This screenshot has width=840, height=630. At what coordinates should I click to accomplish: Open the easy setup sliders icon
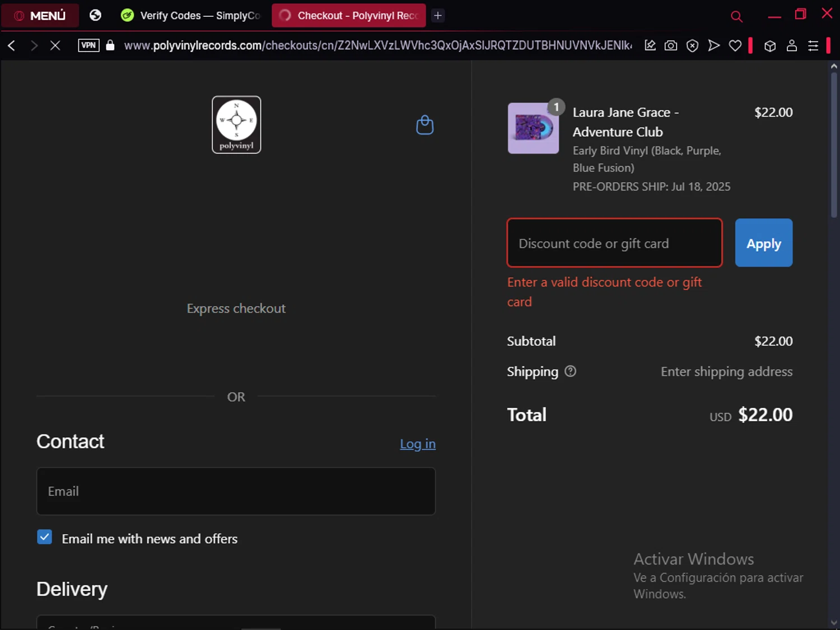point(813,46)
